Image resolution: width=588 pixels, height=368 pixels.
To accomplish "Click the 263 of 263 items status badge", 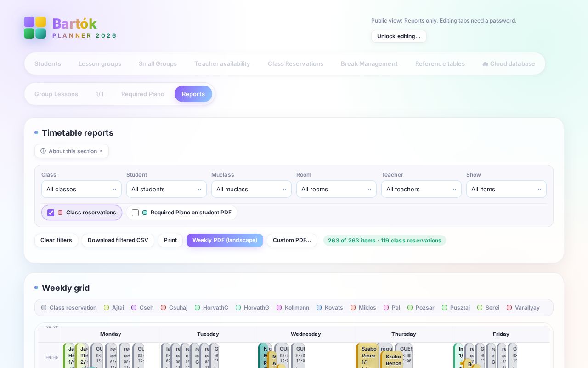I will [x=384, y=241].
